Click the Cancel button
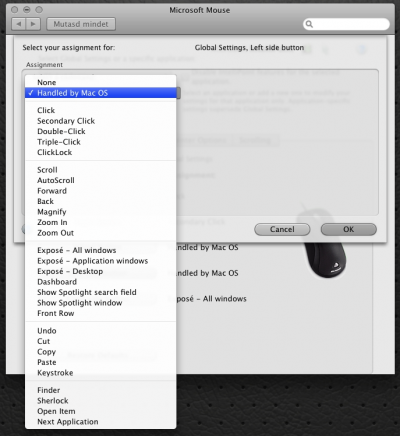The image size is (400, 436). (x=282, y=229)
